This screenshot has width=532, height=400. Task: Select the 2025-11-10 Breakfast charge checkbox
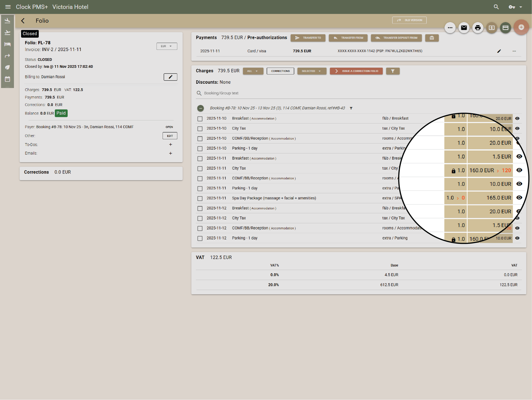point(200,119)
